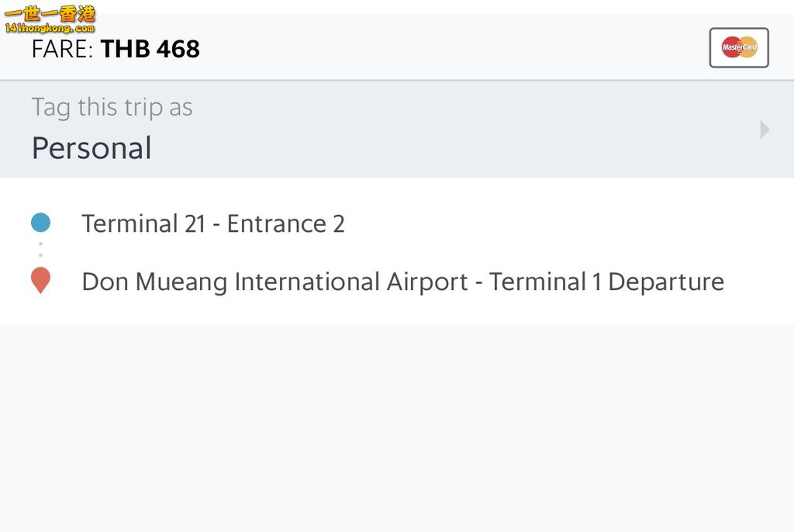Click the dotted route connector between stops
Image resolution: width=794 pixels, height=532 pixels.
coord(40,250)
